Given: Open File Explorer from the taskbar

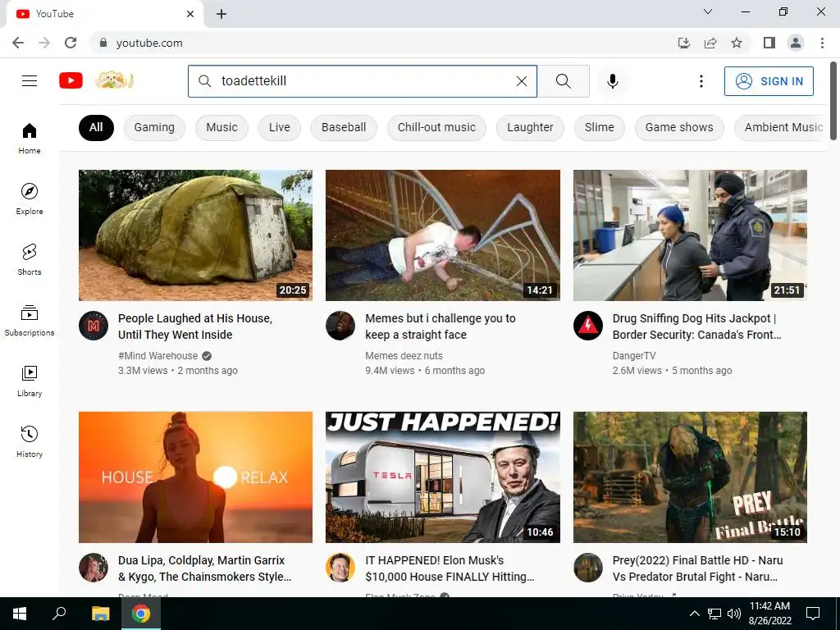Looking at the screenshot, I should click(100, 614).
